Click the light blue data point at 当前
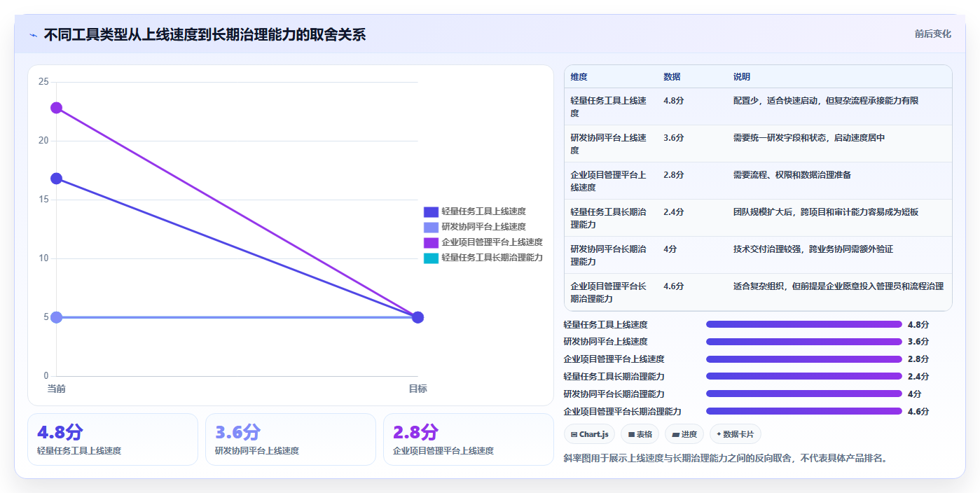Screen dimensions: 980x493 [x=56, y=317]
